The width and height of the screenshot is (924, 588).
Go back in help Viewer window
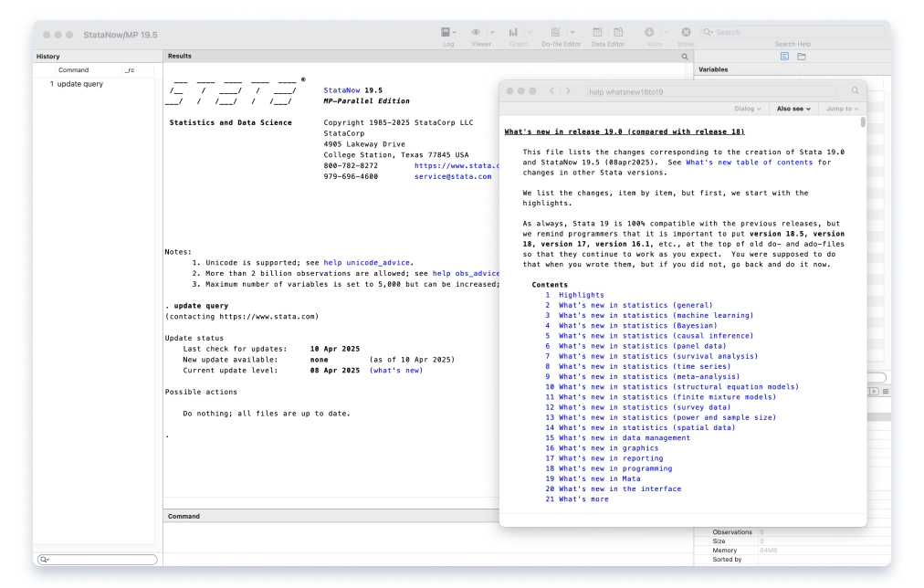551,90
